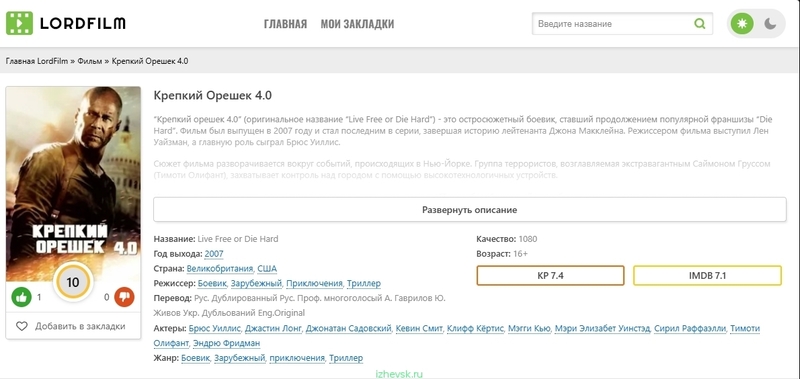Image resolution: width=800 pixels, height=379 pixels.
Task: Open the Великобритания country link
Action: point(220,268)
